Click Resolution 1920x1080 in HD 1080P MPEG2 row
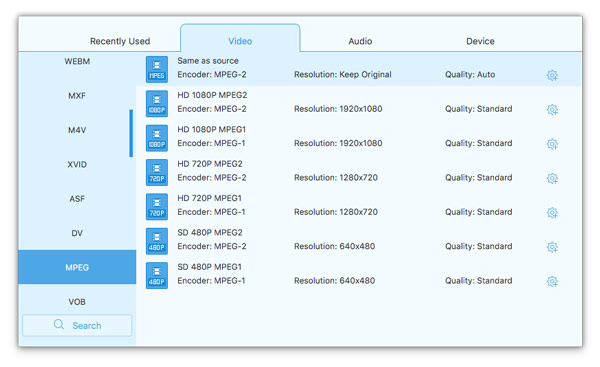Image resolution: width=600 pixels, height=367 pixels. [x=338, y=109]
